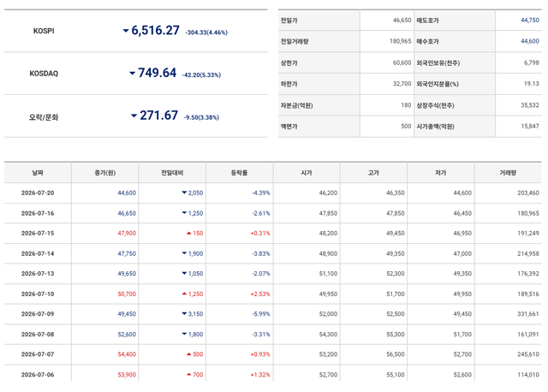The width and height of the screenshot is (548, 392).
Task: Select the date 2026-07-20 row
Action: (272, 193)
